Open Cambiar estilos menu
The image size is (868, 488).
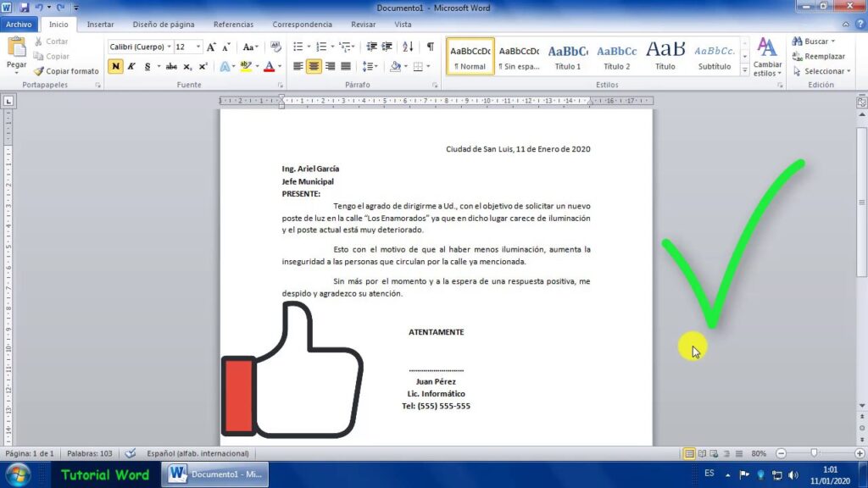(x=767, y=57)
